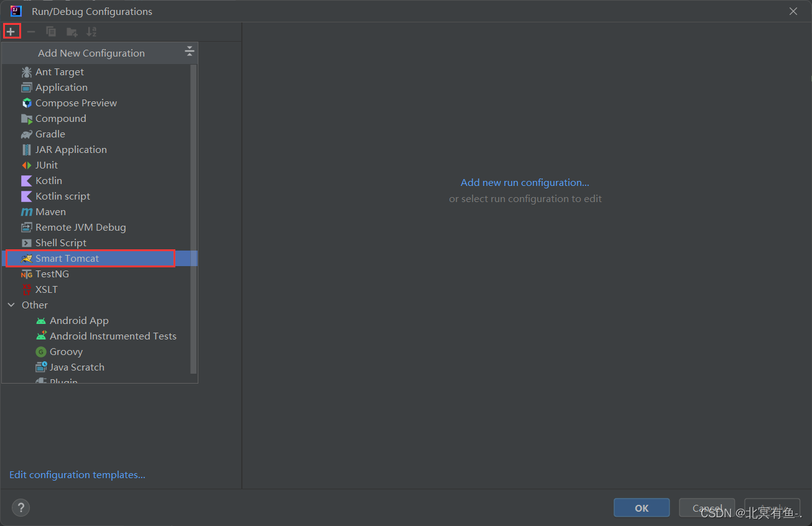Choose the Kotlin script configuration type
Screen dimensions: 812x526
click(99, 196)
